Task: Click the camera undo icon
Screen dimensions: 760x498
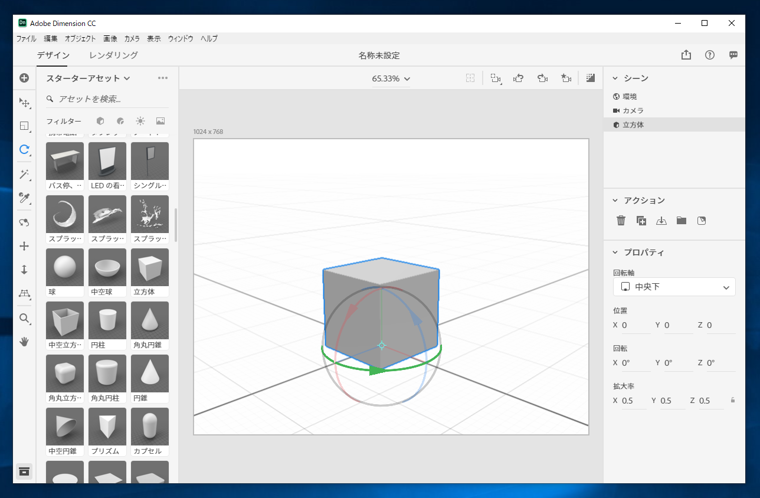Action: 519,78
